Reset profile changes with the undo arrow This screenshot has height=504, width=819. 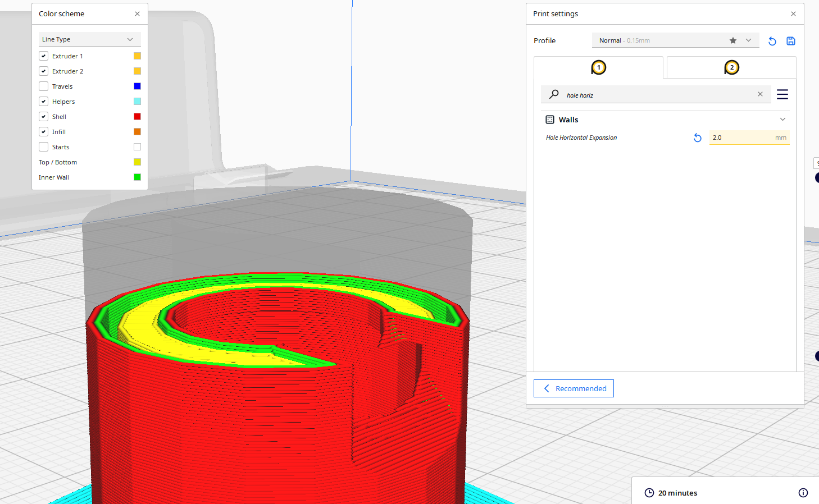tap(772, 41)
